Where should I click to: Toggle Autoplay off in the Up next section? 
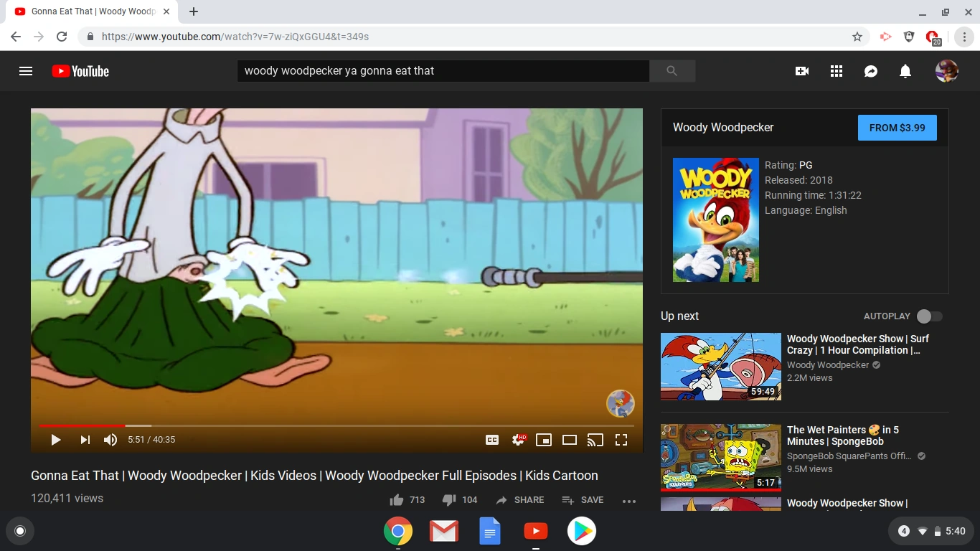coord(928,316)
